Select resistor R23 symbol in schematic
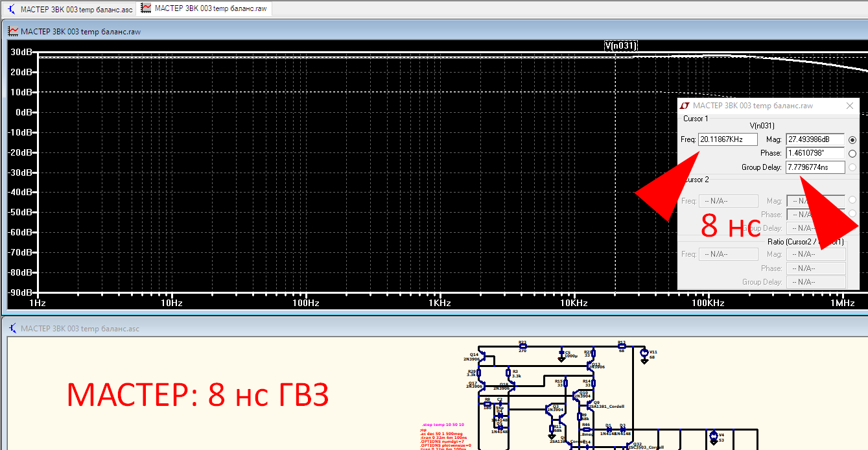868x450 pixels. click(522, 346)
